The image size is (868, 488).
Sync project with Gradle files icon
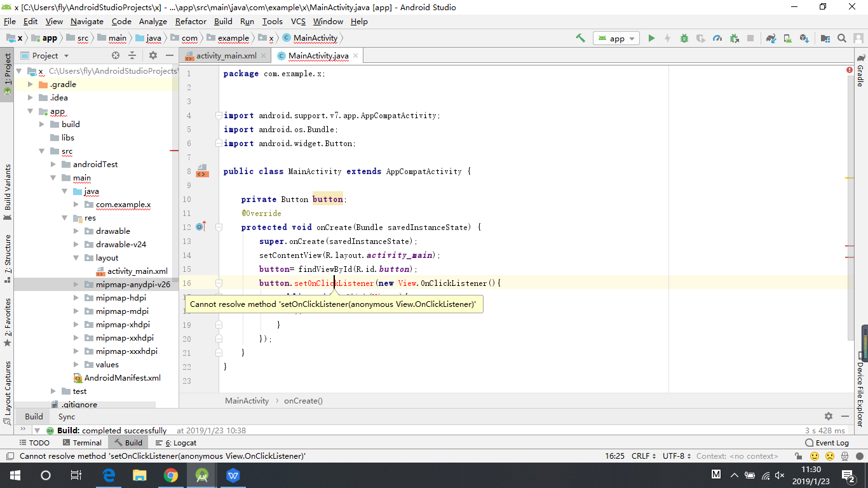(771, 38)
